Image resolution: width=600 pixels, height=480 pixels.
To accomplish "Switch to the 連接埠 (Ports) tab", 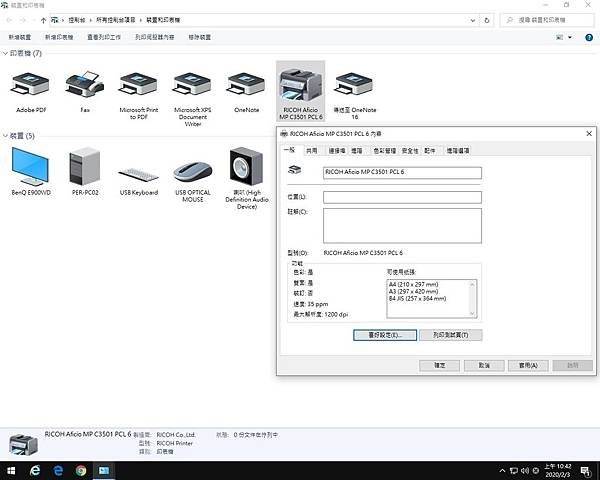I will coord(337,150).
